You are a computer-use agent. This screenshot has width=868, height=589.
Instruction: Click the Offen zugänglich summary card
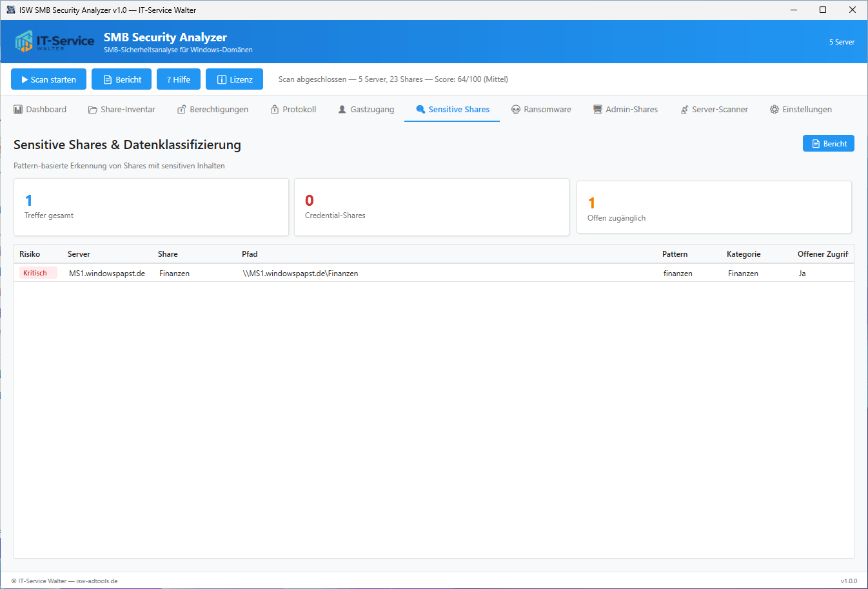coord(713,207)
